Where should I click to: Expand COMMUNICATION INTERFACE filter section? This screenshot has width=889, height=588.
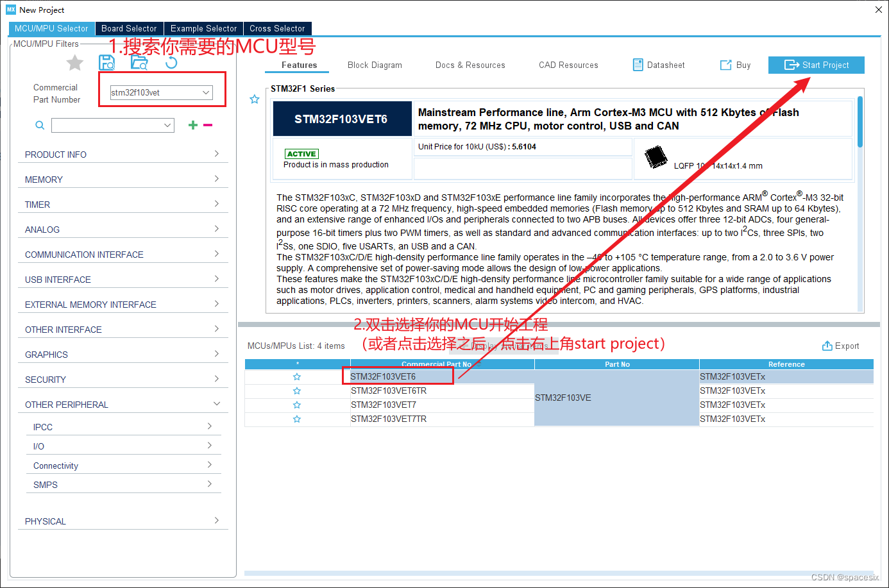tap(123, 255)
